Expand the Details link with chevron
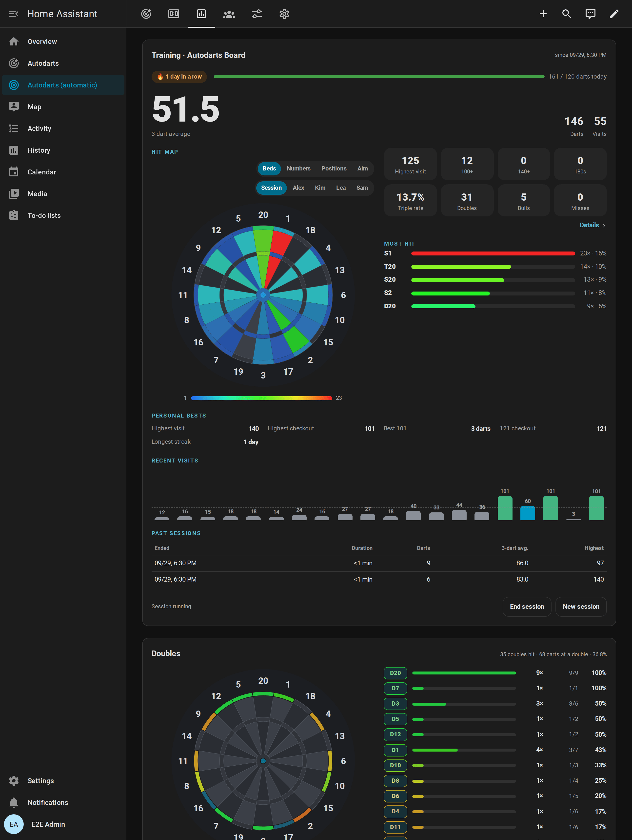The image size is (632, 840). [592, 225]
